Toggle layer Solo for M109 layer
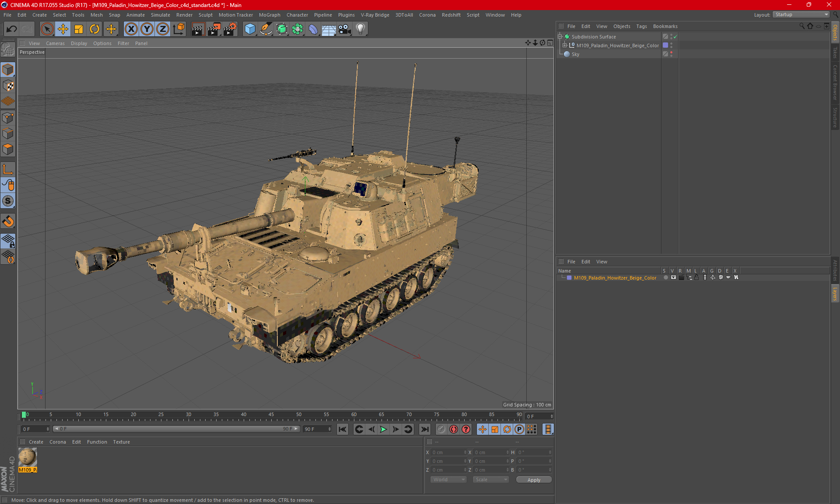840x504 pixels. [665, 277]
